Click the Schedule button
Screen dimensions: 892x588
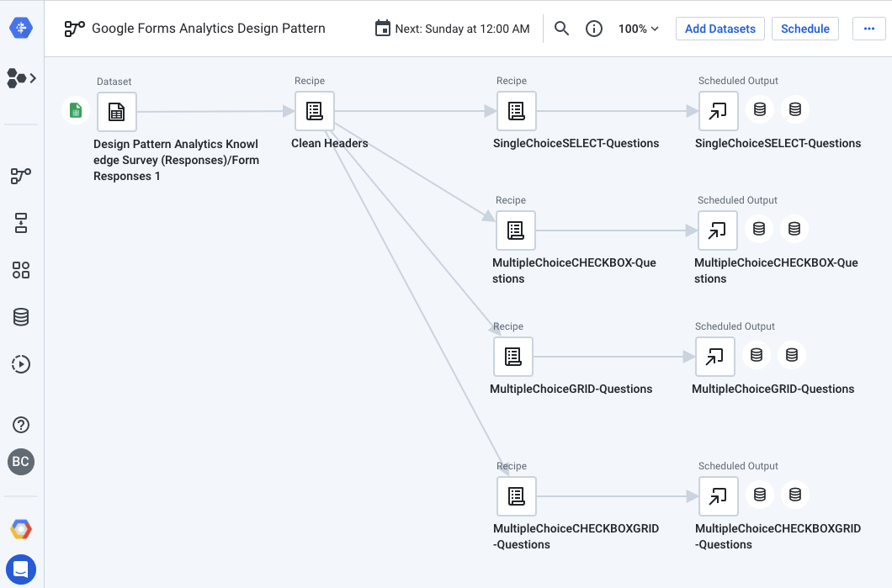pos(804,29)
